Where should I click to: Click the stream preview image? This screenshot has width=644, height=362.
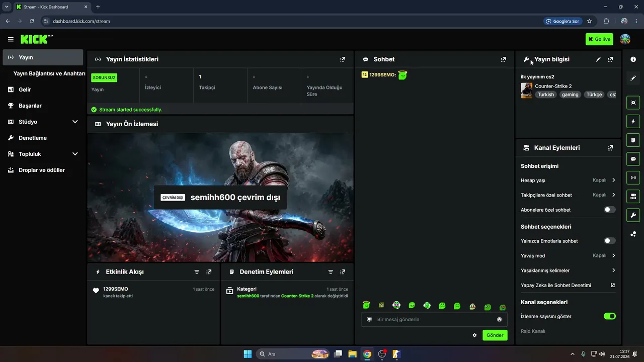pos(220,198)
